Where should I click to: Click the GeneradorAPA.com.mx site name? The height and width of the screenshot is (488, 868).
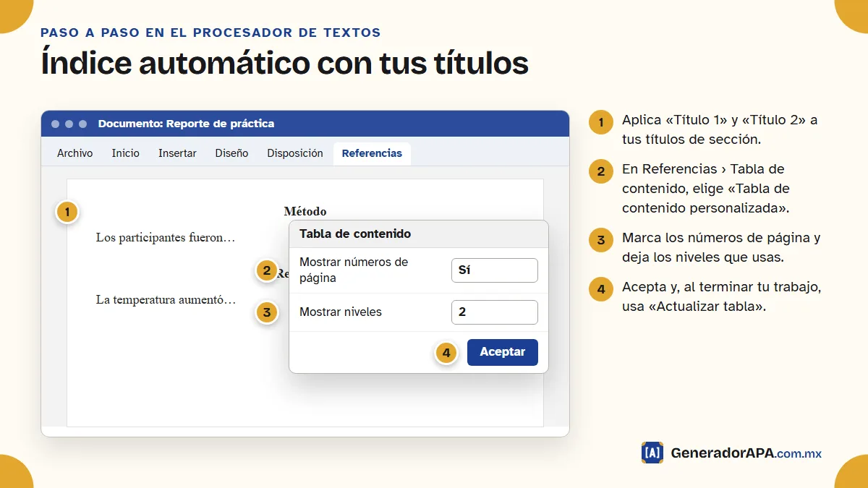click(x=746, y=453)
